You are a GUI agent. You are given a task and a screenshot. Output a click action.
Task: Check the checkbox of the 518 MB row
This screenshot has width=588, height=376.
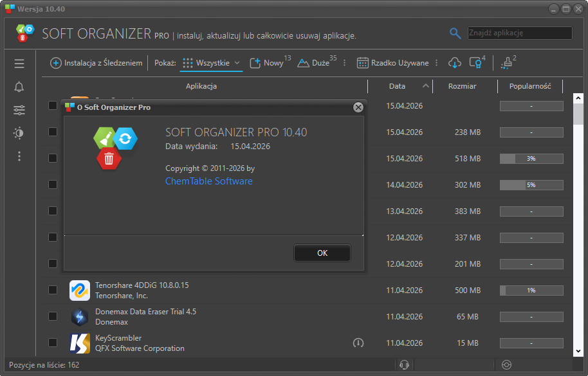click(x=53, y=158)
